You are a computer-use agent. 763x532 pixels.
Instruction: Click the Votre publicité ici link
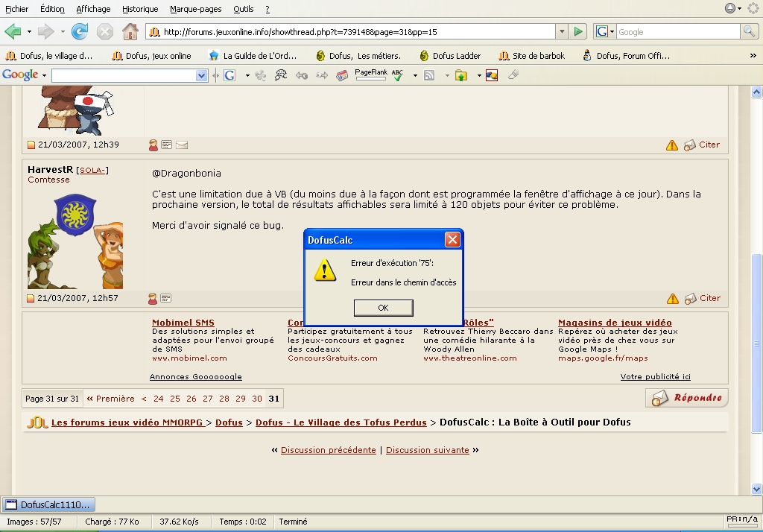tap(656, 377)
